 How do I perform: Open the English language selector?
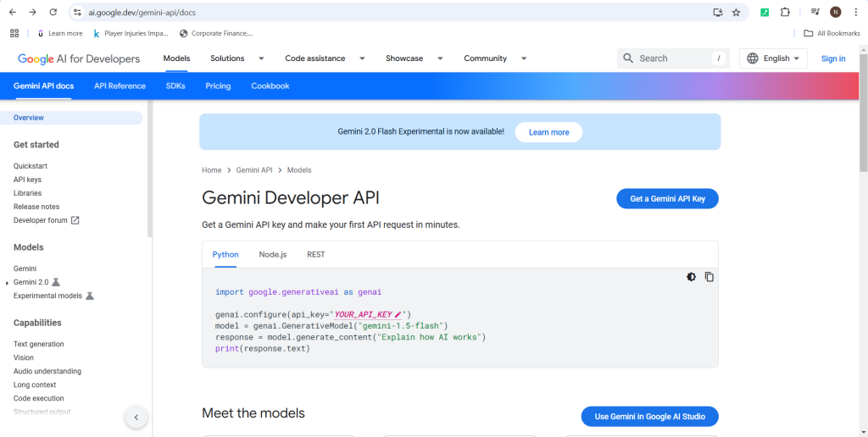pos(775,58)
